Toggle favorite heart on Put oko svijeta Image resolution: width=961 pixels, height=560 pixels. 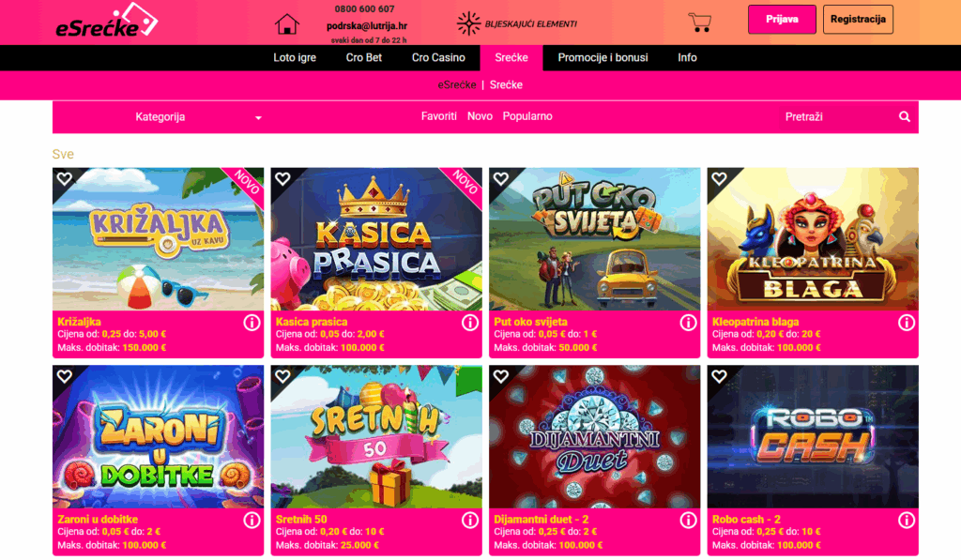501,178
